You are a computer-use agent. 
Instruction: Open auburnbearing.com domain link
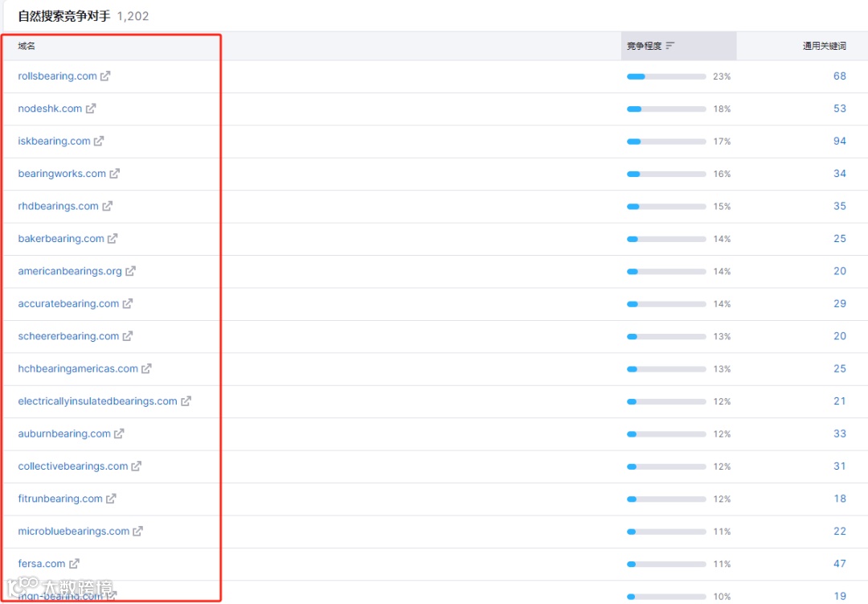tap(64, 433)
